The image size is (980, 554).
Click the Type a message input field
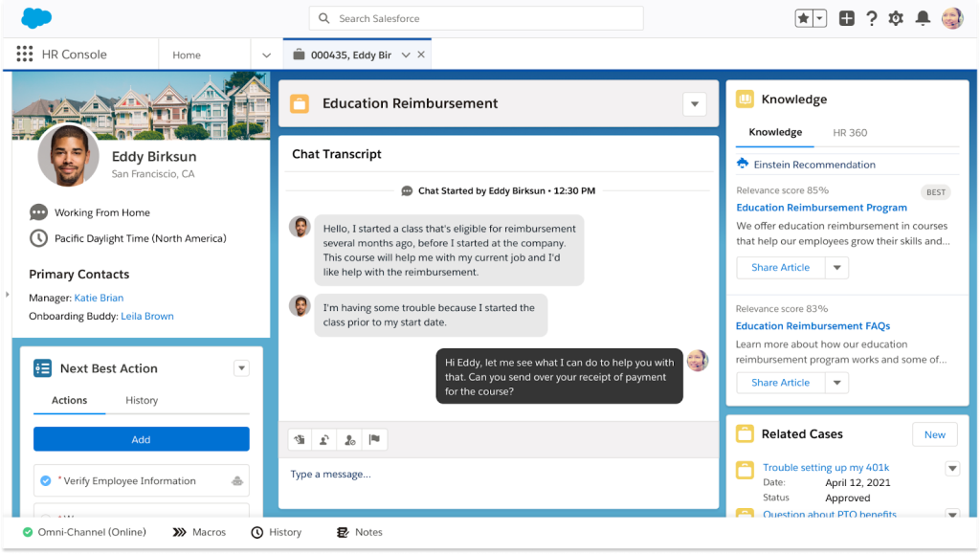(x=498, y=475)
